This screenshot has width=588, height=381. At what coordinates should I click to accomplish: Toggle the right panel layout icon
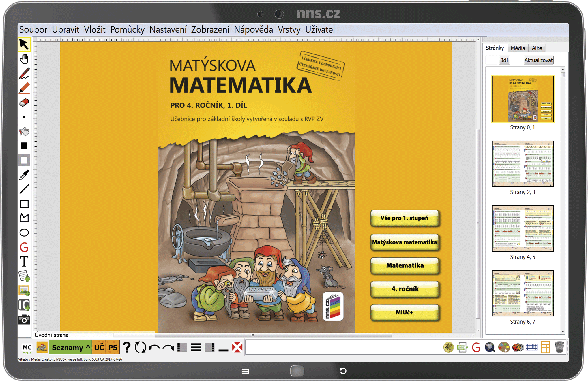tap(210, 348)
